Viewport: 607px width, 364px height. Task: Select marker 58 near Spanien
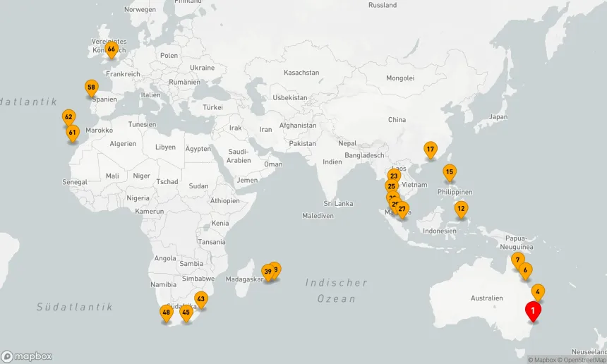[x=91, y=88]
